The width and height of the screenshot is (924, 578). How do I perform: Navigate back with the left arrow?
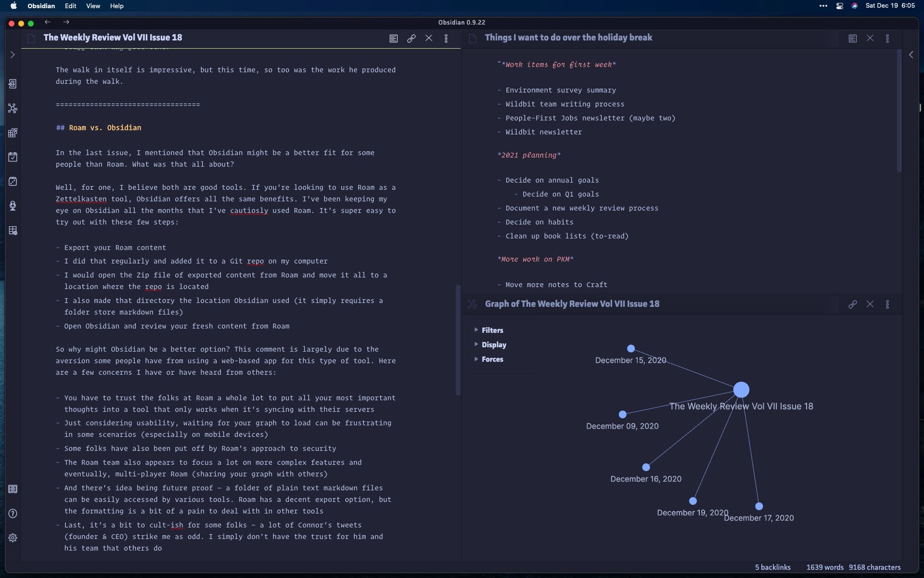click(48, 22)
